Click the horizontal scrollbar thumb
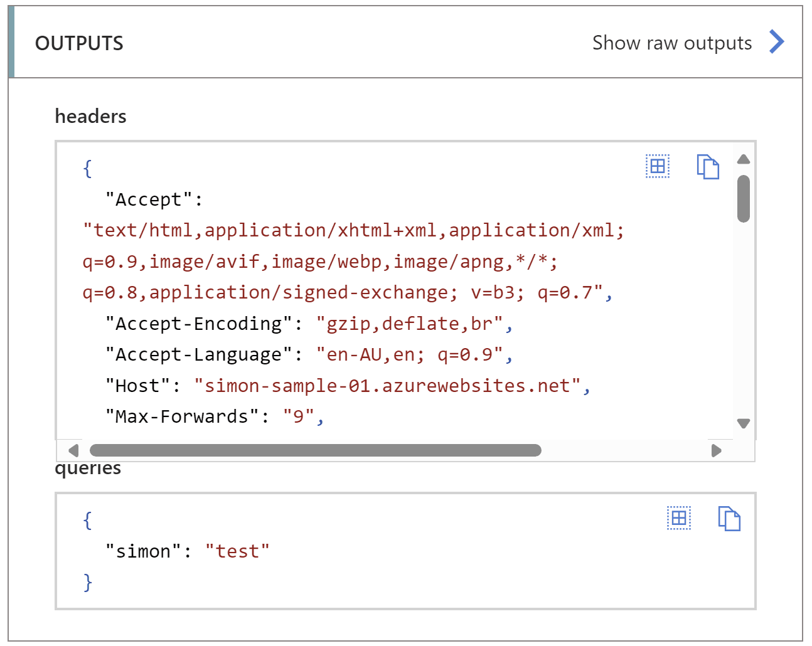The width and height of the screenshot is (812, 646). tap(317, 450)
